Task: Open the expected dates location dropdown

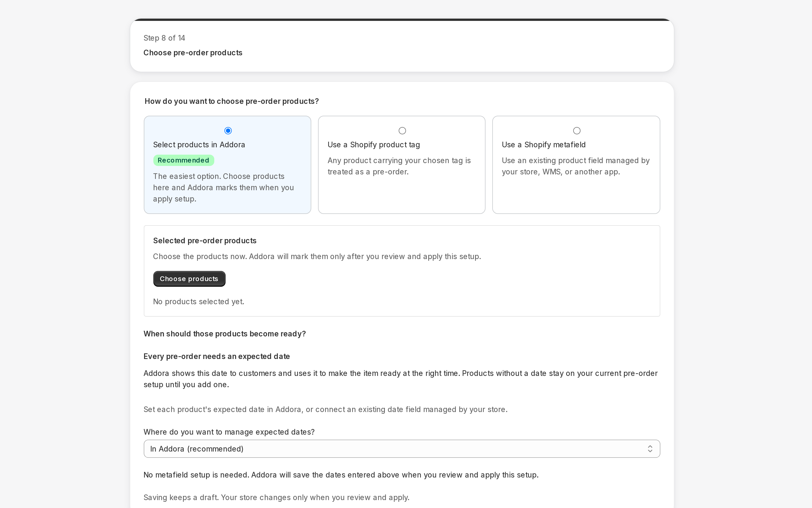Action: pos(402,448)
